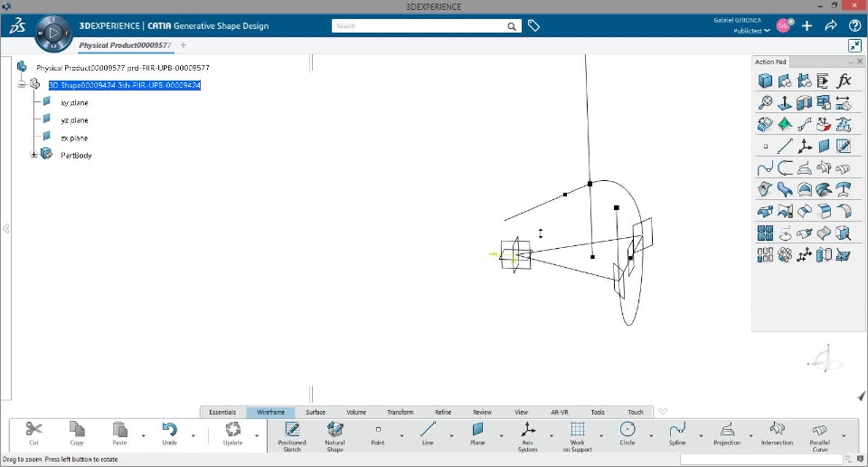Select the Intersection icon in Action Pad
Screen dimensions: 868x467
tap(825, 167)
